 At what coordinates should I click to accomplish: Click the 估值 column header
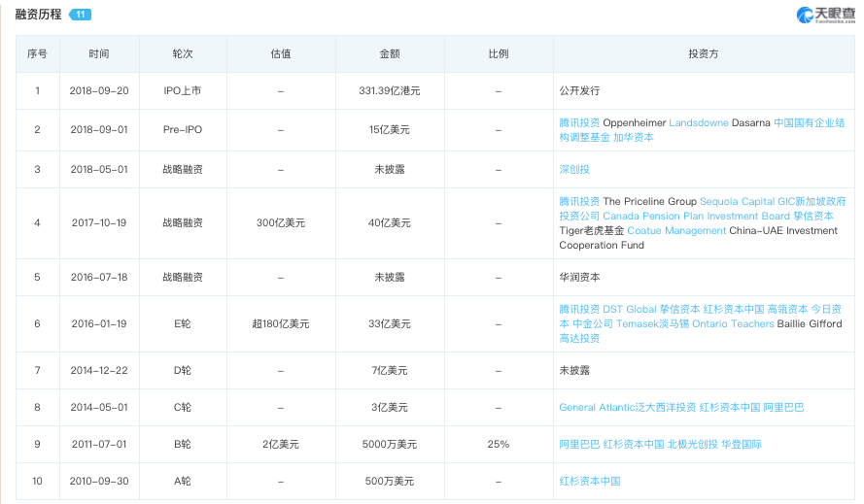(x=281, y=53)
